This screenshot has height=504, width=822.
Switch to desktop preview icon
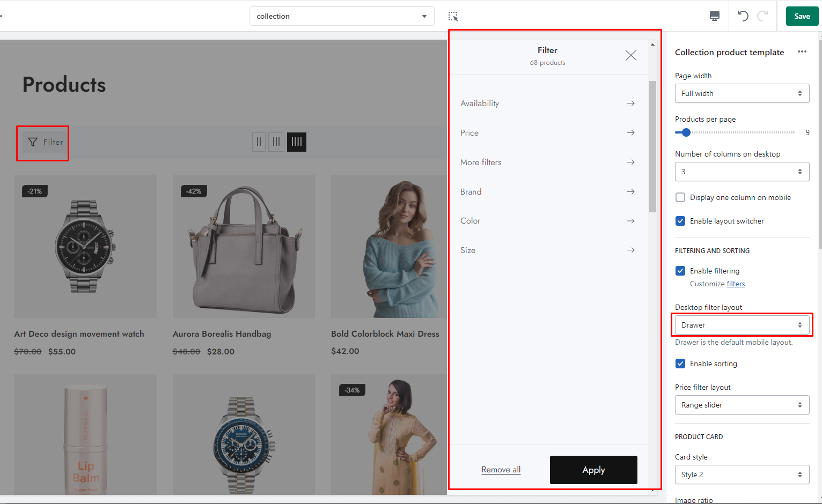click(x=715, y=16)
